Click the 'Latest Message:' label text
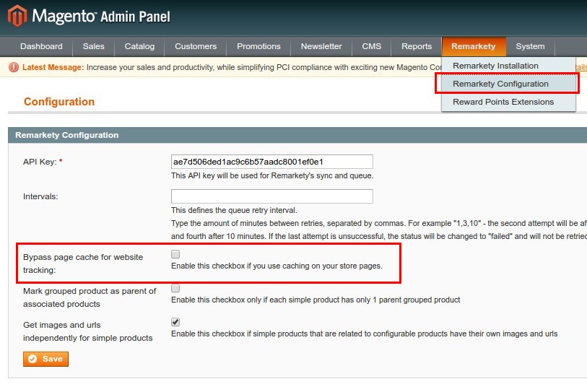The height and width of the screenshot is (392, 587). [53, 67]
